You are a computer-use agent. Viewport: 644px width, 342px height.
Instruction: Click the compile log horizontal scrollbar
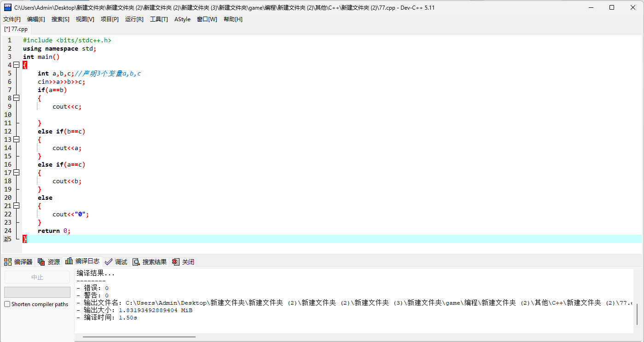pos(138,337)
